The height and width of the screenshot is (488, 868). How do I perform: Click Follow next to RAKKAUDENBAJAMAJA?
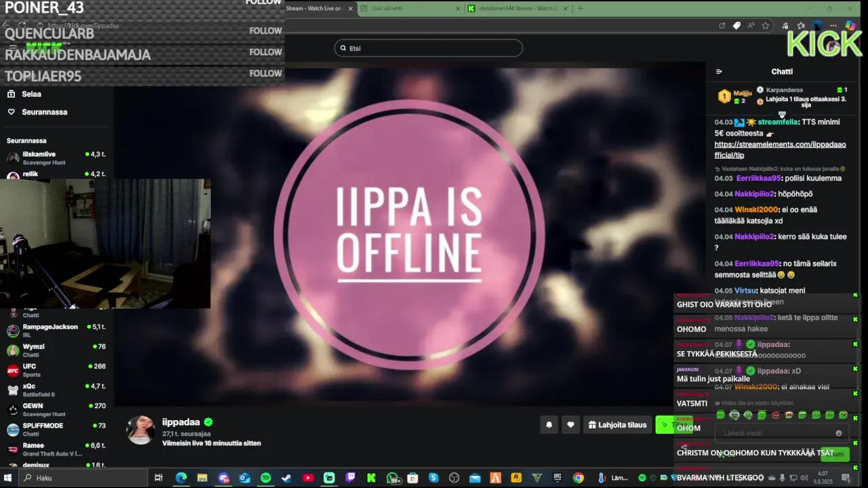[x=265, y=52]
